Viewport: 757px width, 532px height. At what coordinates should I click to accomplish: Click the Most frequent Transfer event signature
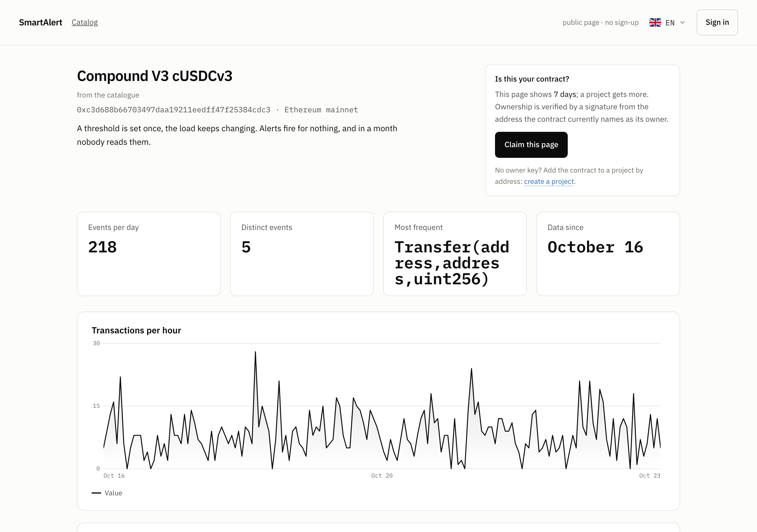(x=452, y=263)
